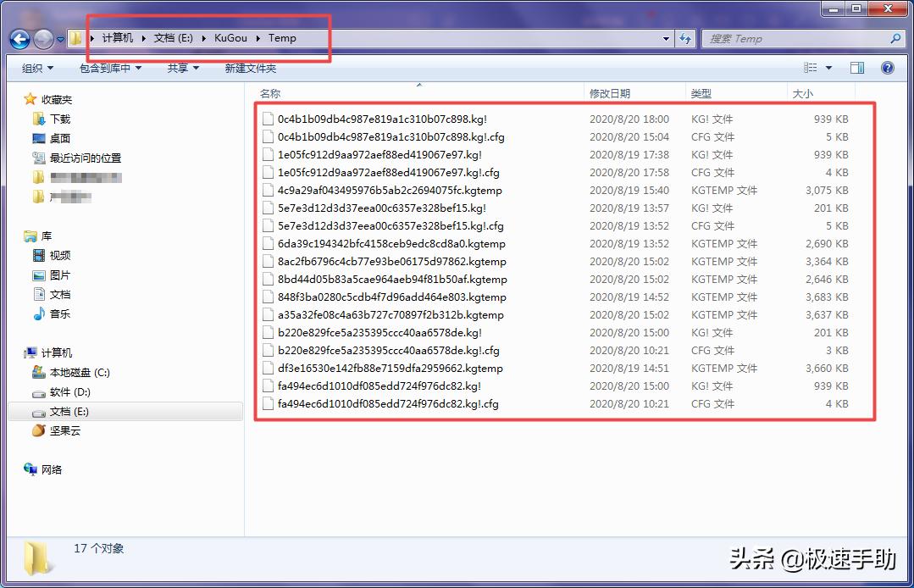Image resolution: width=914 pixels, height=588 pixels.
Task: Select file 8bd44d05b83a5cae964aeb94f81b50af.kgtemp
Action: coord(392,279)
